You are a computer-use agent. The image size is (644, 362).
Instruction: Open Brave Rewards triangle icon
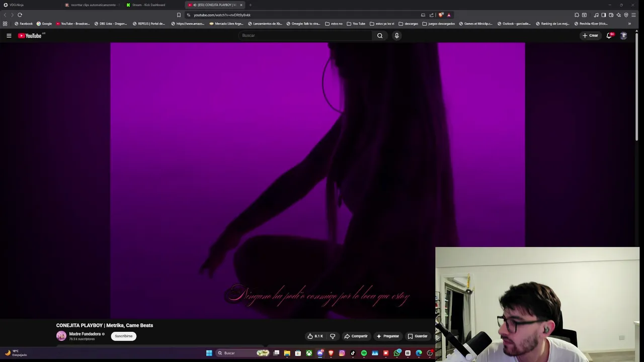tap(449, 15)
